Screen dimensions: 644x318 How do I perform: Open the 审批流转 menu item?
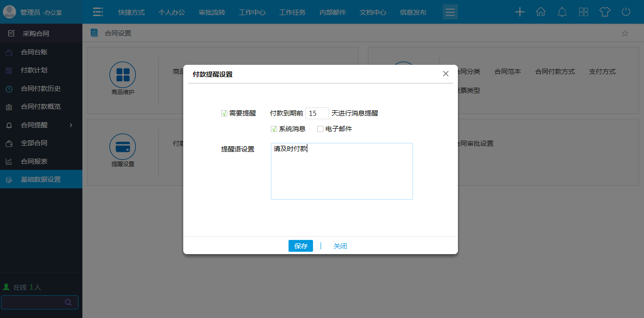tap(212, 13)
